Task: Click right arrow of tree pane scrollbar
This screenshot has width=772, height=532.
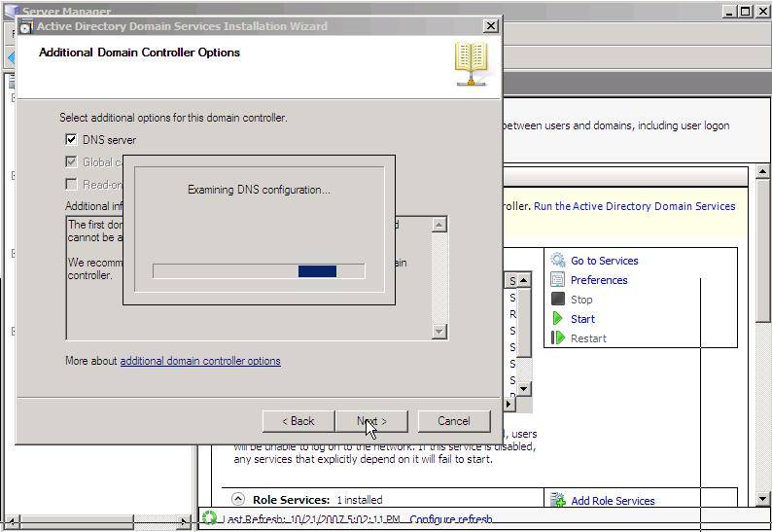Action: (184, 521)
